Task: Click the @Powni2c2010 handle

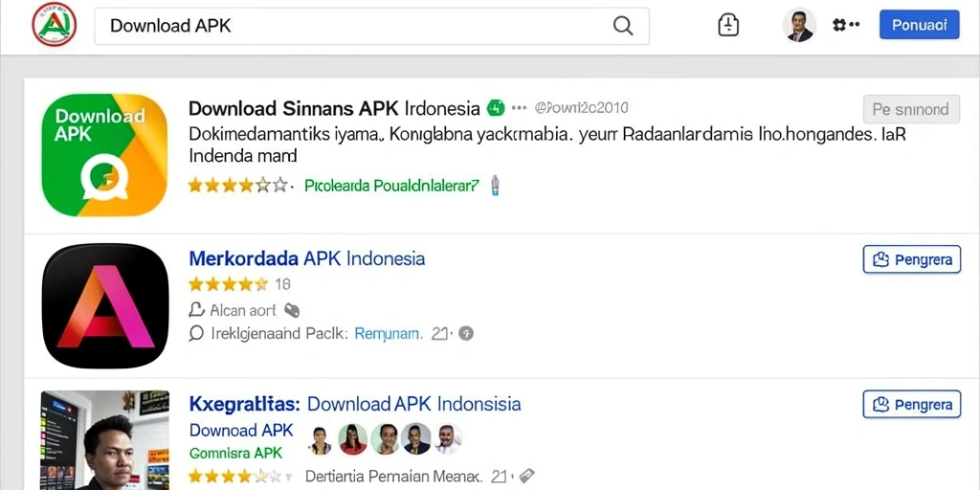Action: (581, 108)
